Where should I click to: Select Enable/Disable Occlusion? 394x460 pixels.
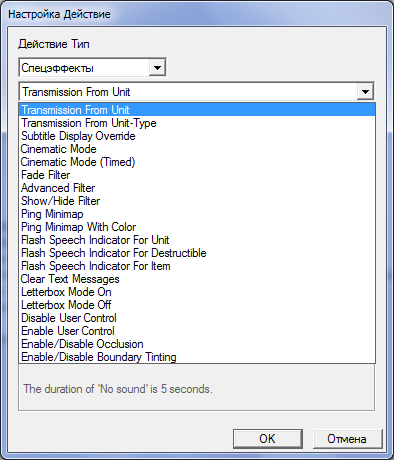pos(197,344)
